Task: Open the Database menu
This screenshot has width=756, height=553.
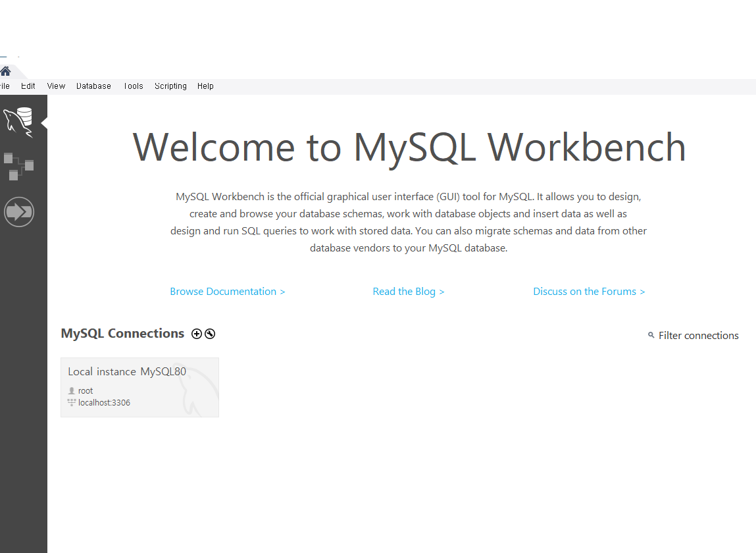Action: [93, 86]
